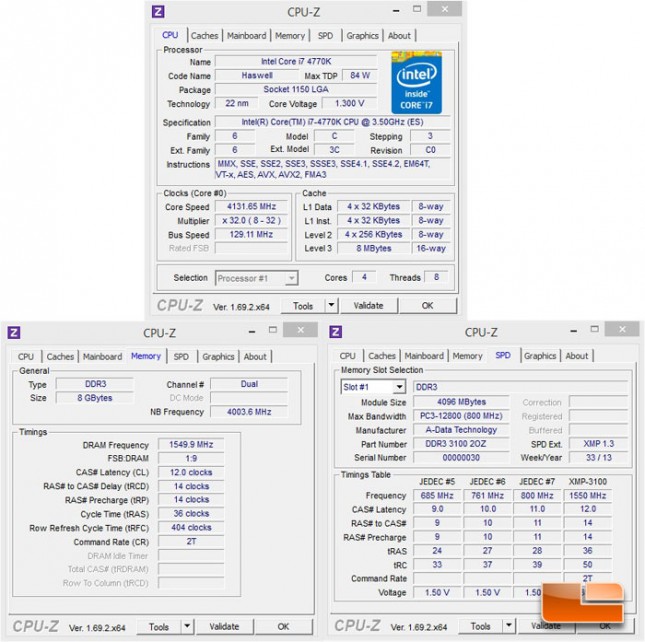
Task: Close the CPU tab window
Action: coord(445,9)
